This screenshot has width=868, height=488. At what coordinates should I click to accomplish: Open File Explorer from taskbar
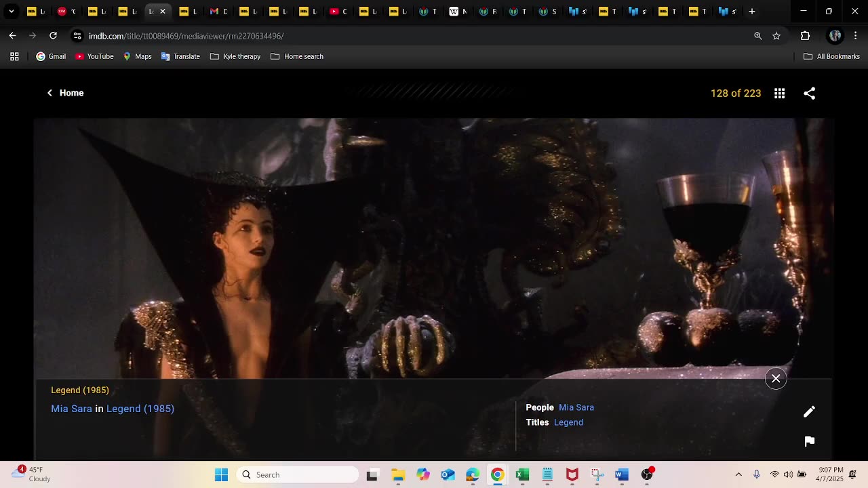tap(398, 474)
